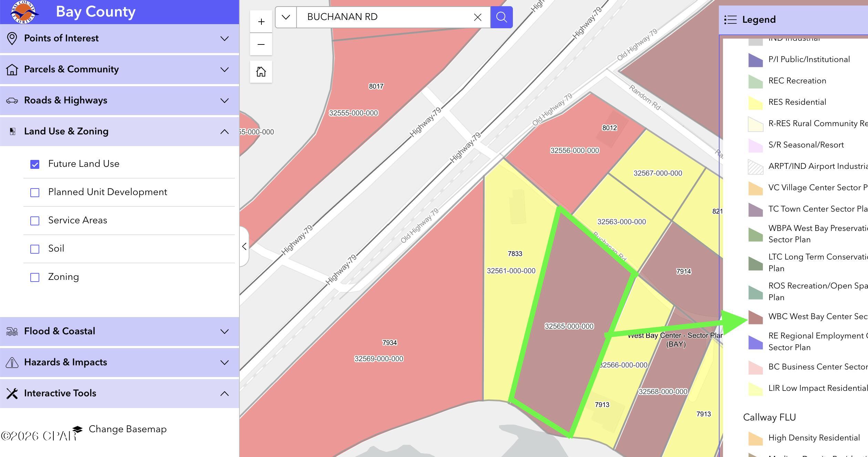Viewport: 868px width, 457px height.
Task: Collapse the side panel with the left arrow
Action: pyautogui.click(x=244, y=246)
